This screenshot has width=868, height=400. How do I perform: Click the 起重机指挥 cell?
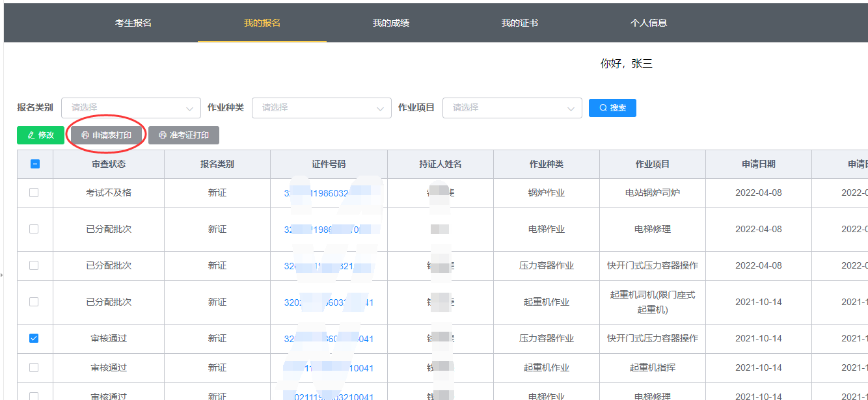click(x=653, y=367)
